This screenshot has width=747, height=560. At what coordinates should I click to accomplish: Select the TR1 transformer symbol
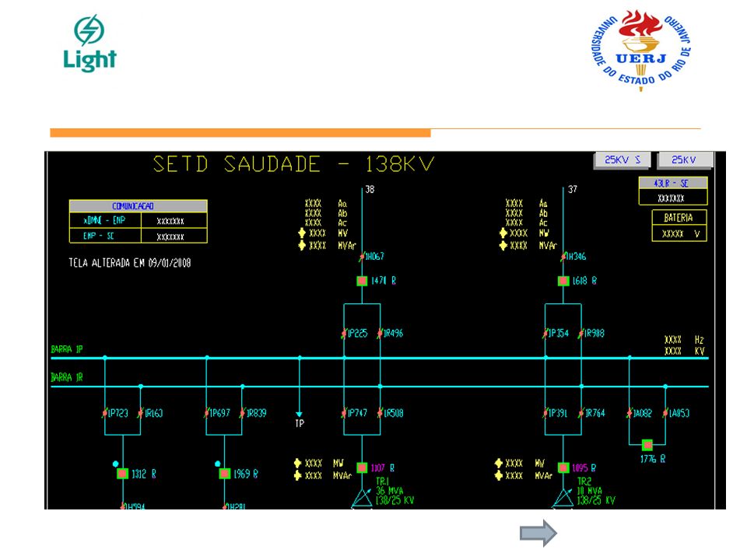pyautogui.click(x=362, y=498)
